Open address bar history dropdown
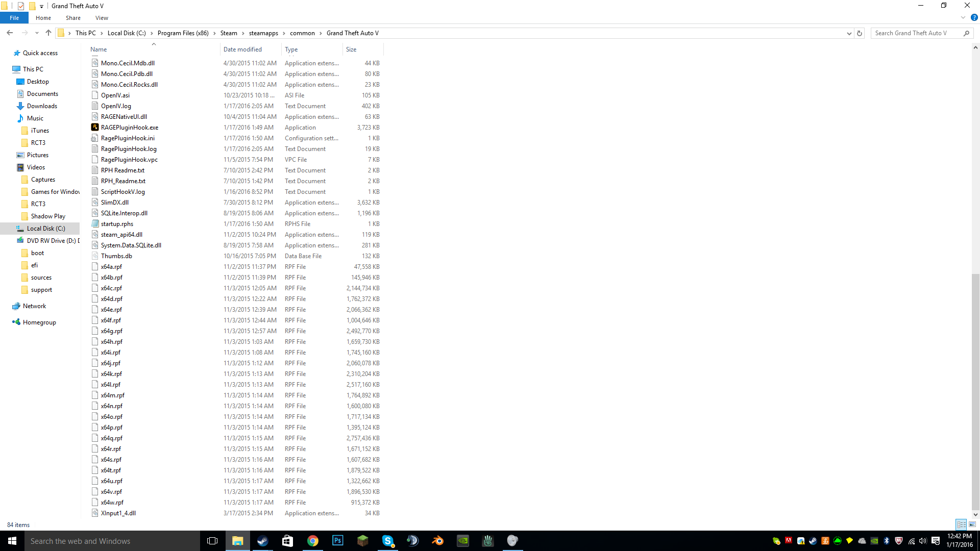The width and height of the screenshot is (980, 551). [849, 33]
